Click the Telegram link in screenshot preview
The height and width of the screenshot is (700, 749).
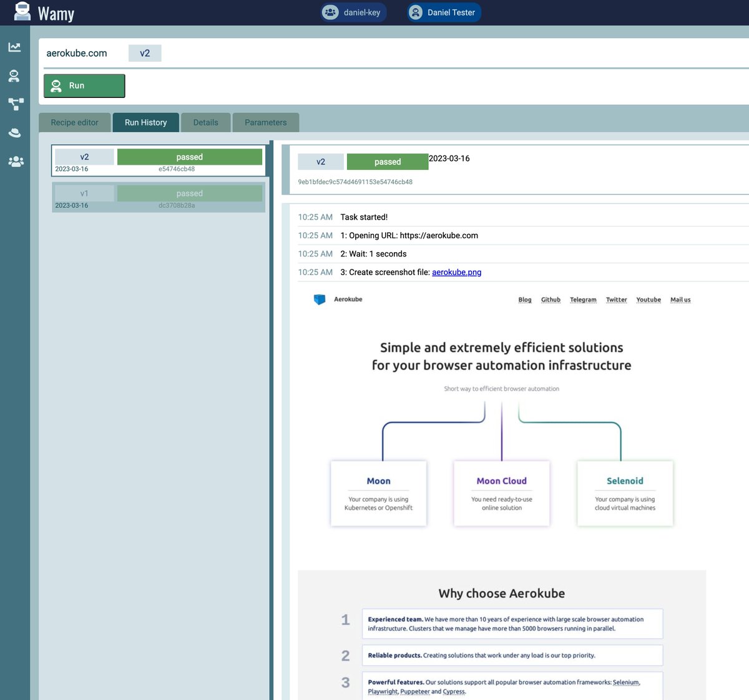(x=583, y=300)
